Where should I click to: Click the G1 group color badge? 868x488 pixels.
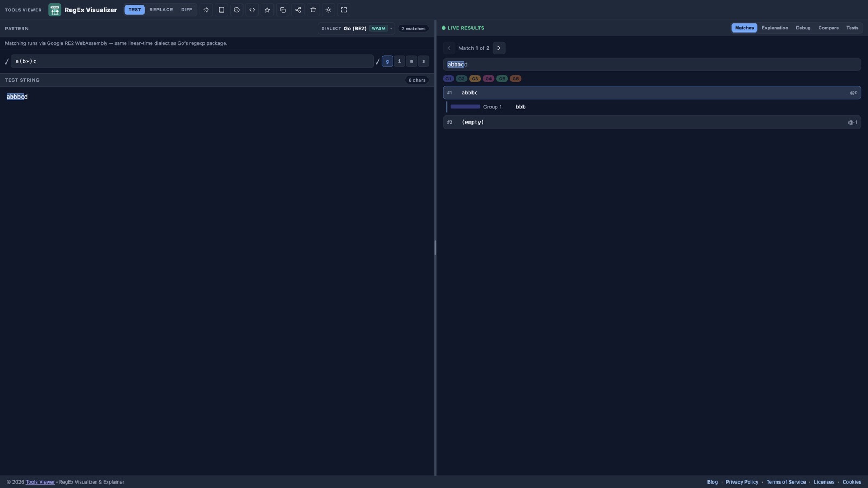[x=448, y=79]
